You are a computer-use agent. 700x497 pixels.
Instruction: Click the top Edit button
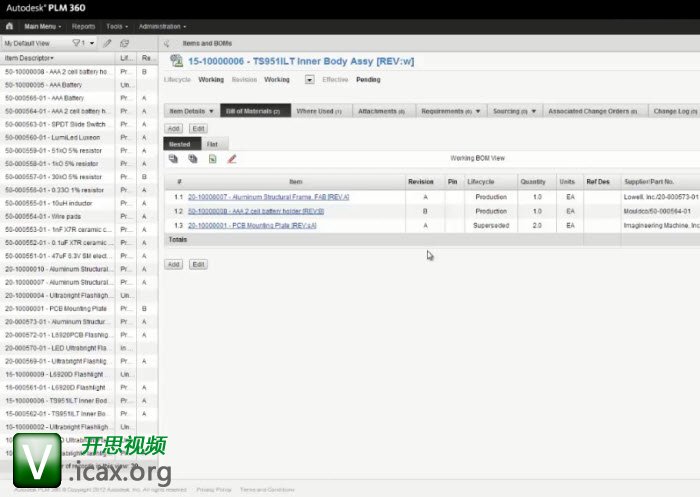(198, 129)
